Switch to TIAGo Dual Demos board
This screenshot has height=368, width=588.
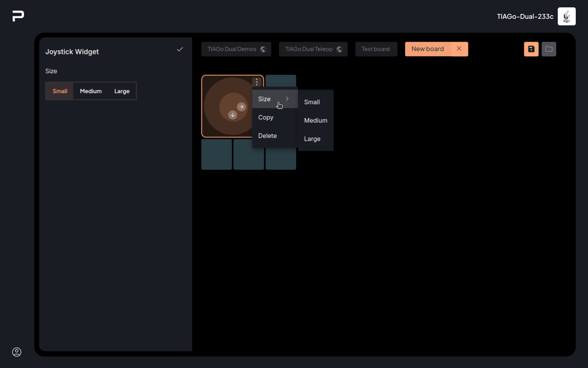(x=236, y=49)
